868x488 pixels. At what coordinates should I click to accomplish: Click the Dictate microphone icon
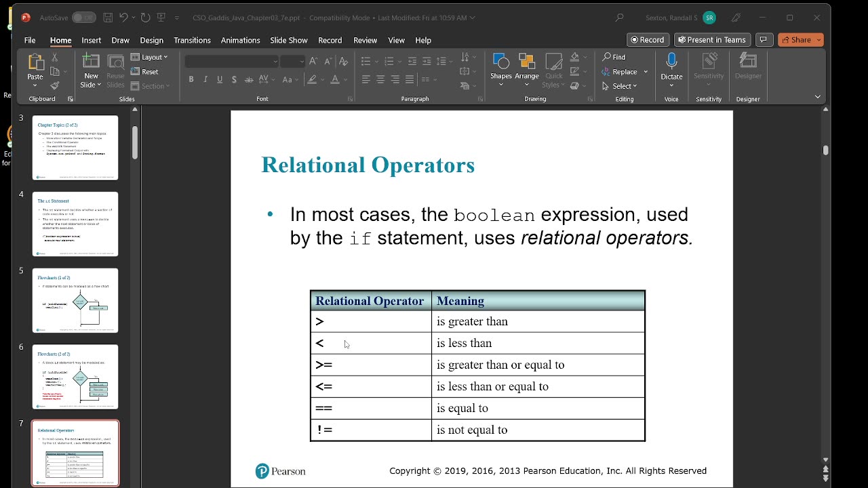[x=671, y=62]
